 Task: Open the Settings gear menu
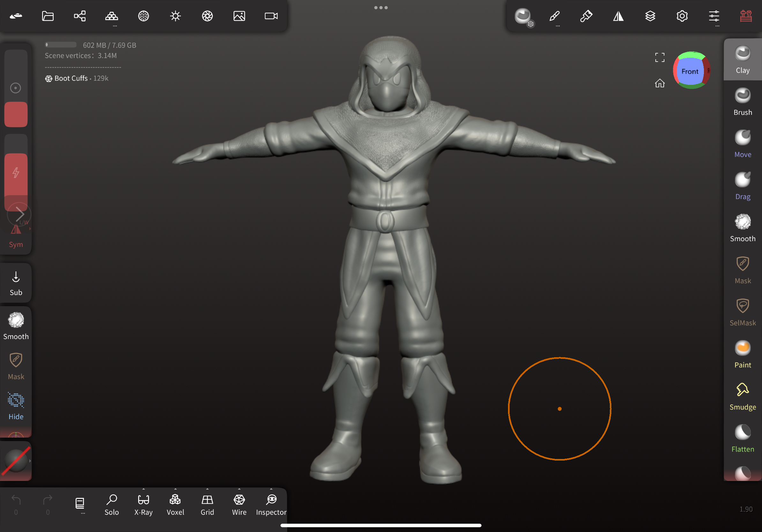coord(682,16)
